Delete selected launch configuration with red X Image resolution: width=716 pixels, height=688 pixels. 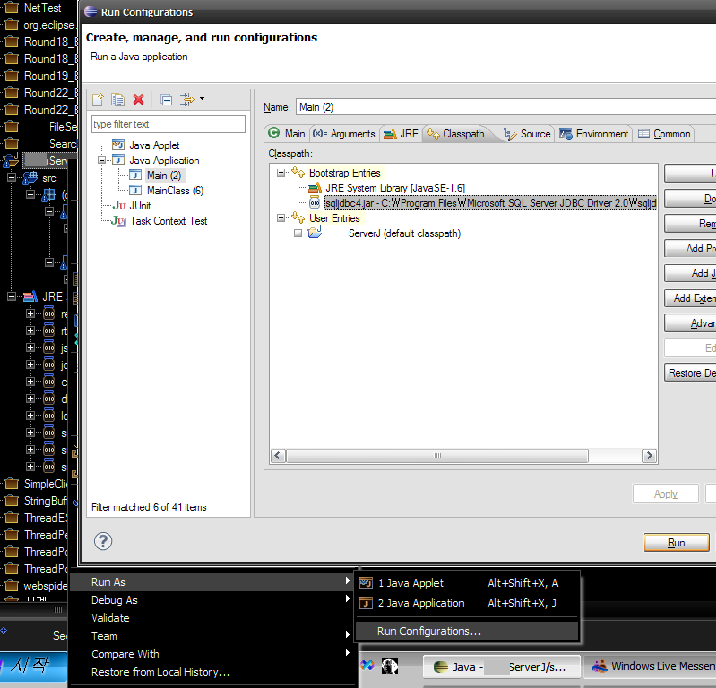tap(138, 99)
